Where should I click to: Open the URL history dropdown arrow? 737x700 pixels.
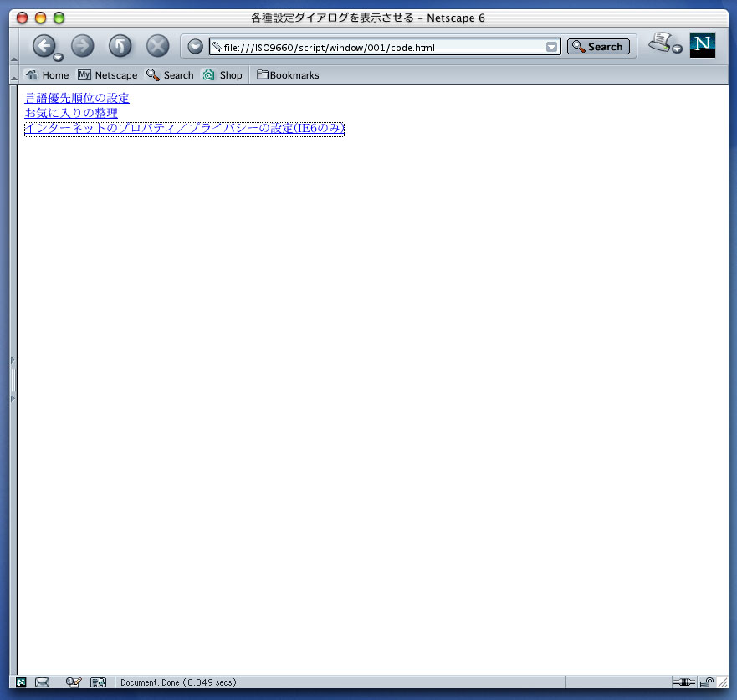552,47
